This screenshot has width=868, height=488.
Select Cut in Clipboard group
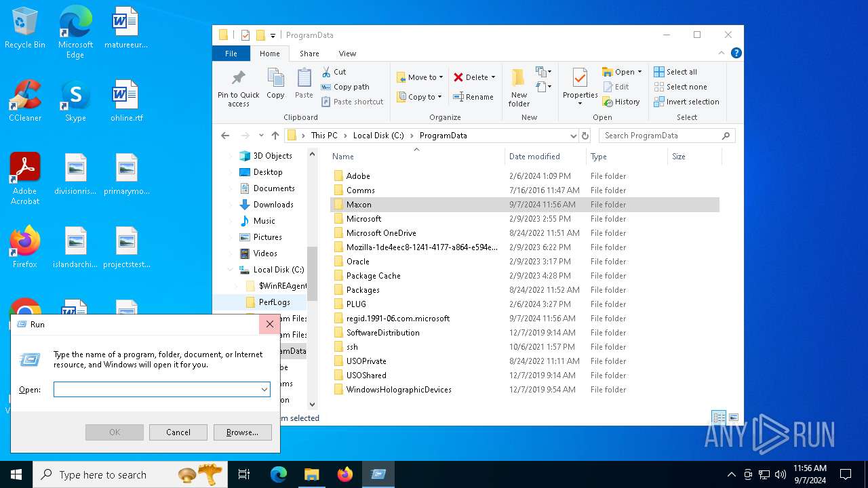333,72
